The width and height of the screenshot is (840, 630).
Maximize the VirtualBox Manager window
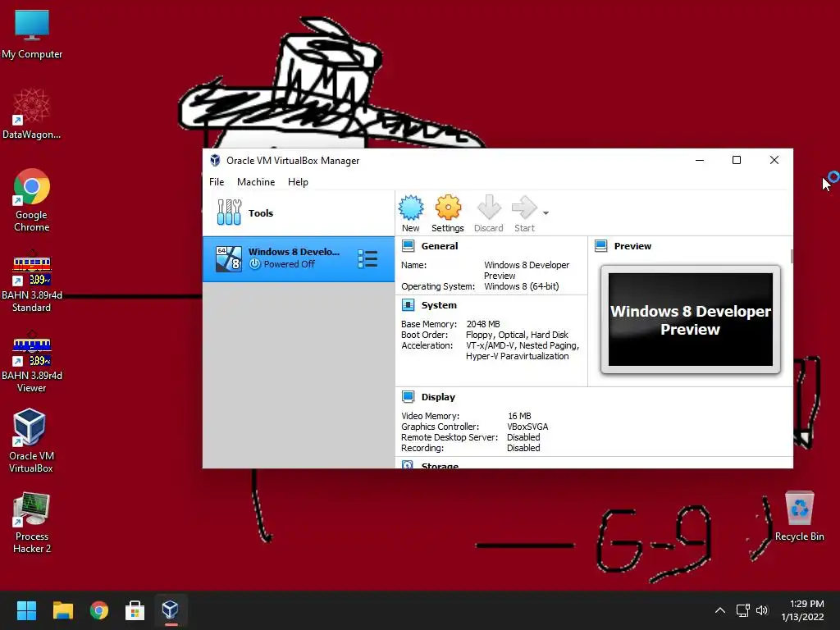pos(737,160)
